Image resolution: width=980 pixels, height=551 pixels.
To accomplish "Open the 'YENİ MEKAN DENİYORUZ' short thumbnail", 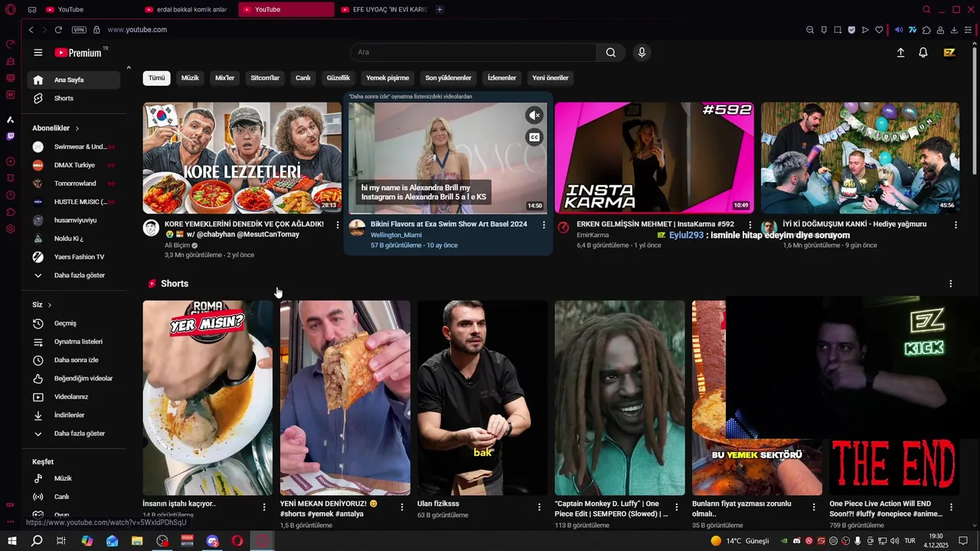I will coord(345,398).
